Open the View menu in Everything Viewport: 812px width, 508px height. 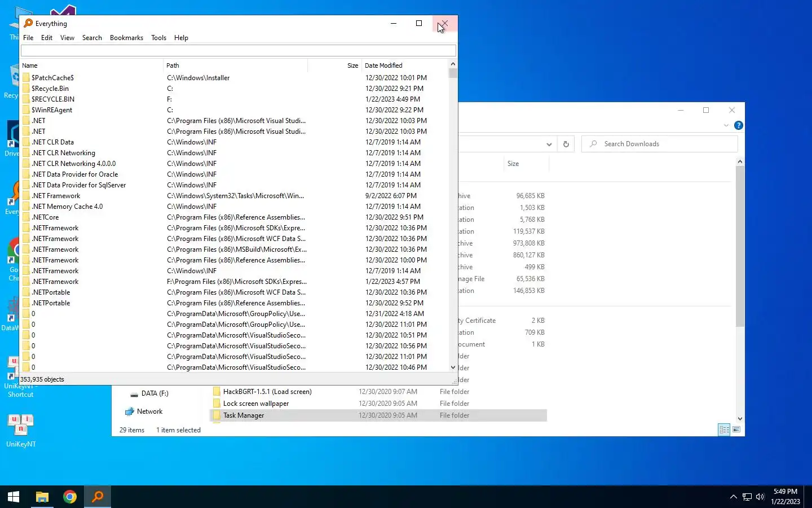coord(67,38)
